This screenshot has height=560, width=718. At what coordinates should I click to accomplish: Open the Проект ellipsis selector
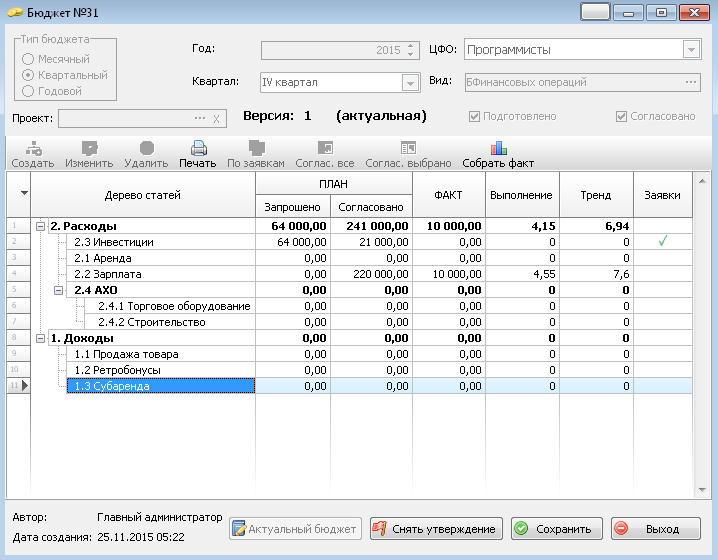200,118
